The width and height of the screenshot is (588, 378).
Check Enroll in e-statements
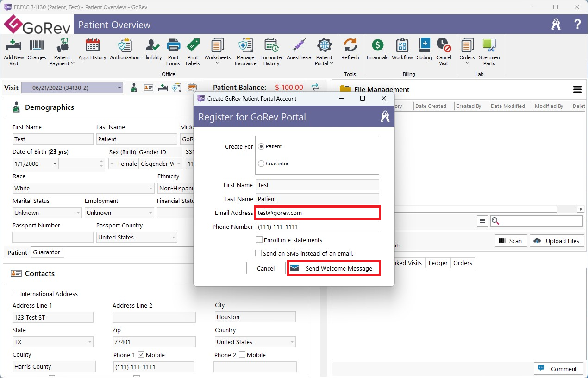pos(259,240)
